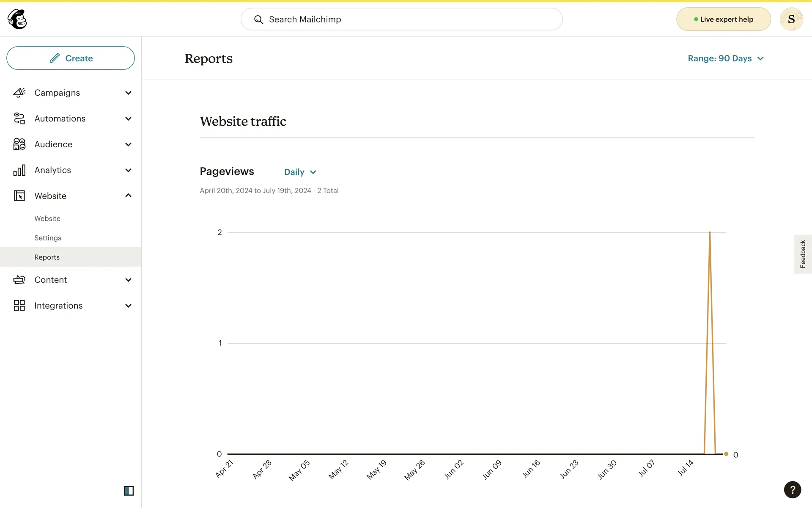
Task: Select the Settings submenu item
Action: [48, 238]
